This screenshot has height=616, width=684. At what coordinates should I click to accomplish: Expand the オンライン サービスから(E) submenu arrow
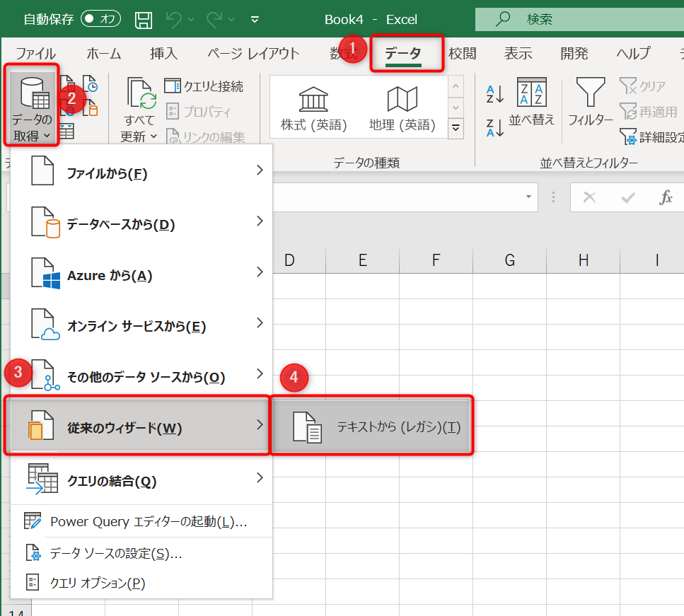coord(260,322)
